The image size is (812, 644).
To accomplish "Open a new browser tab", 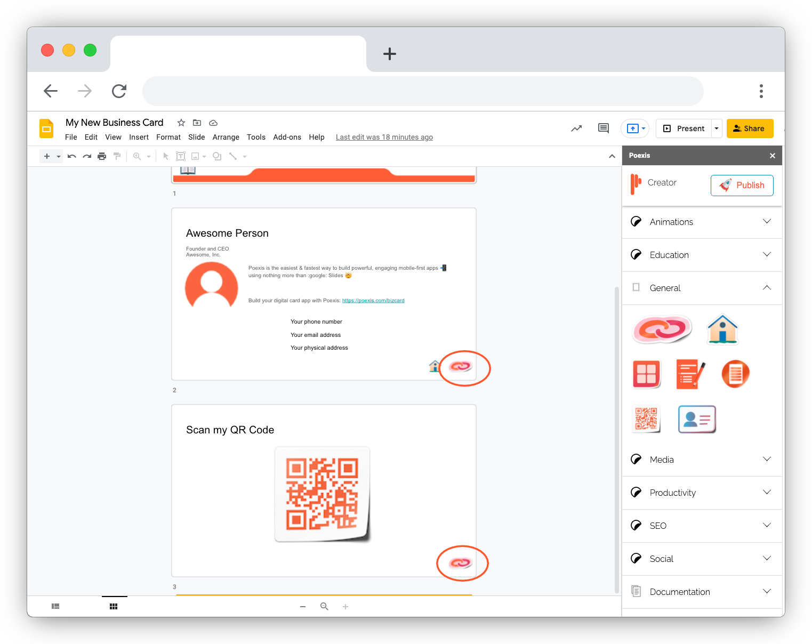I will pos(390,53).
